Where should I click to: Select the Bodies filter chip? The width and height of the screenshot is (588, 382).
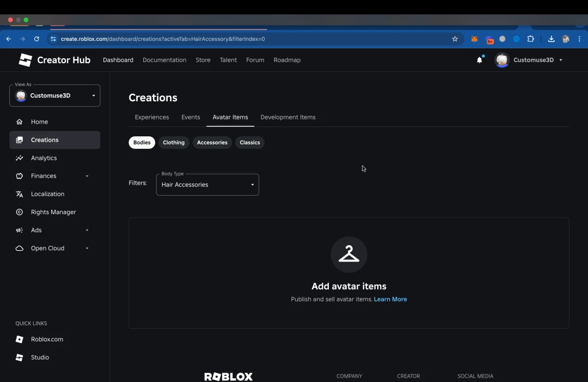point(142,143)
